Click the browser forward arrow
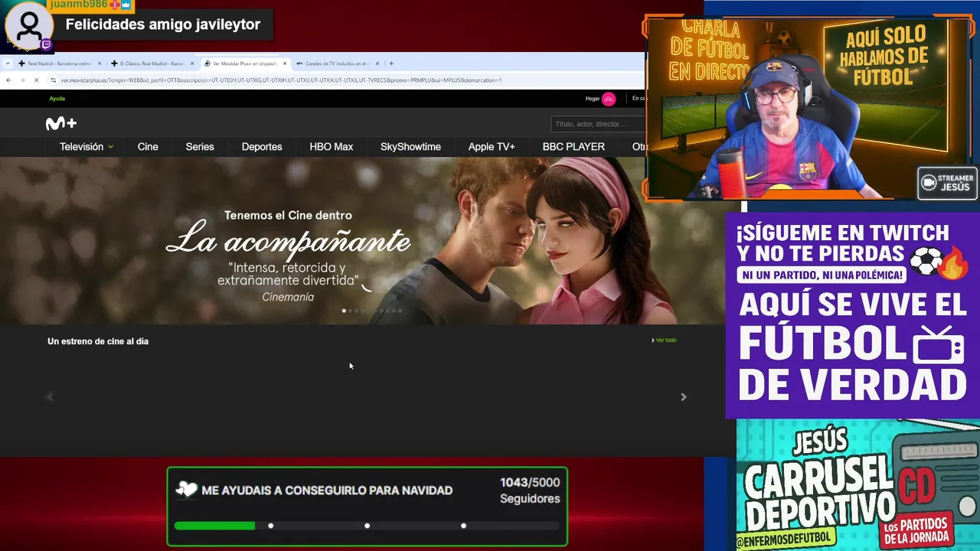 tap(22, 80)
